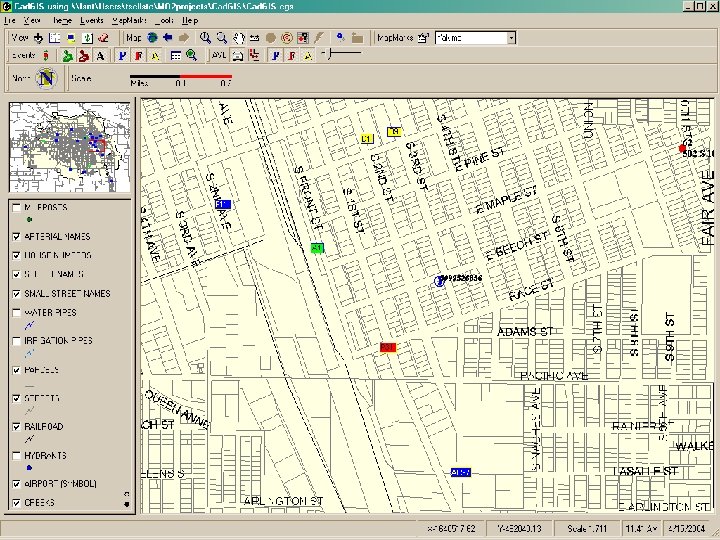Click the blue B1 unit marker on map
The height and width of the screenshot is (540, 720).
223,204
